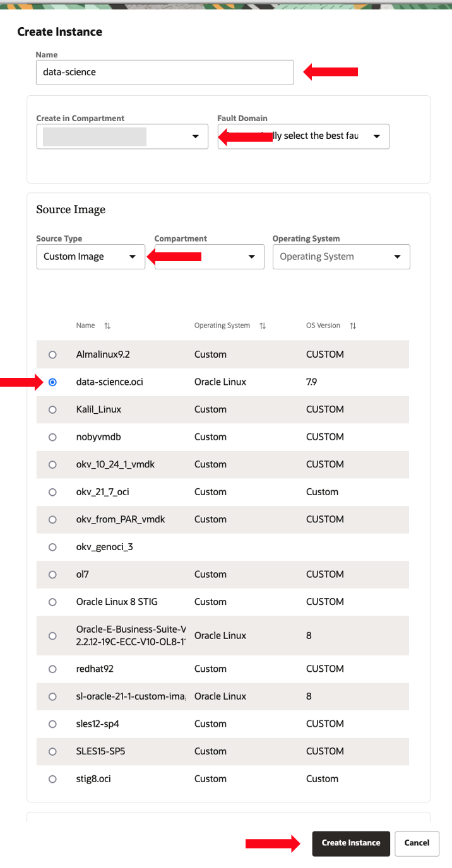The width and height of the screenshot is (452, 868).
Task: Select the stig8.oci image
Action: tap(52, 778)
